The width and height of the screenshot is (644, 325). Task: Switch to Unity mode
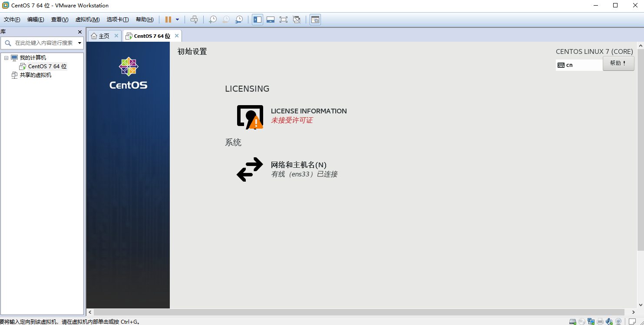297,19
